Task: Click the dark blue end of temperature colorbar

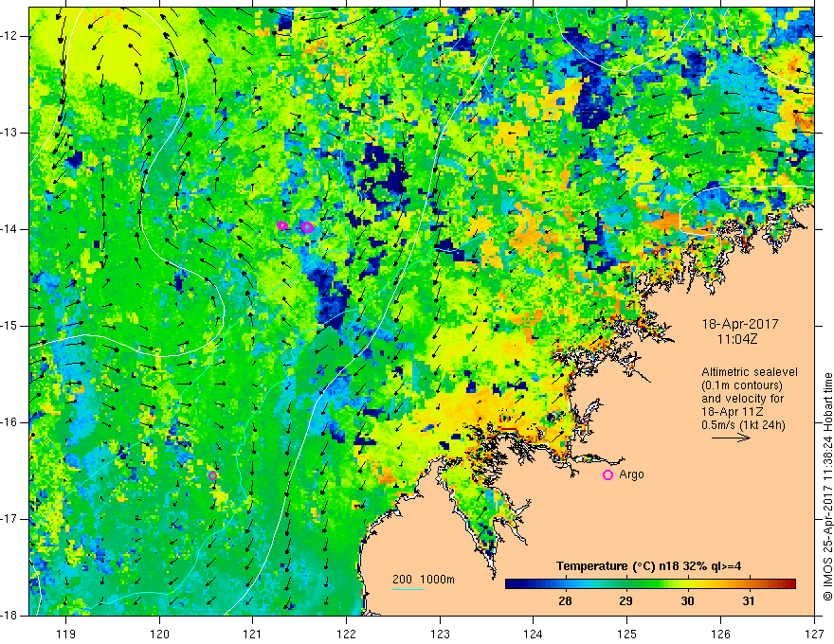Action: coord(512,584)
